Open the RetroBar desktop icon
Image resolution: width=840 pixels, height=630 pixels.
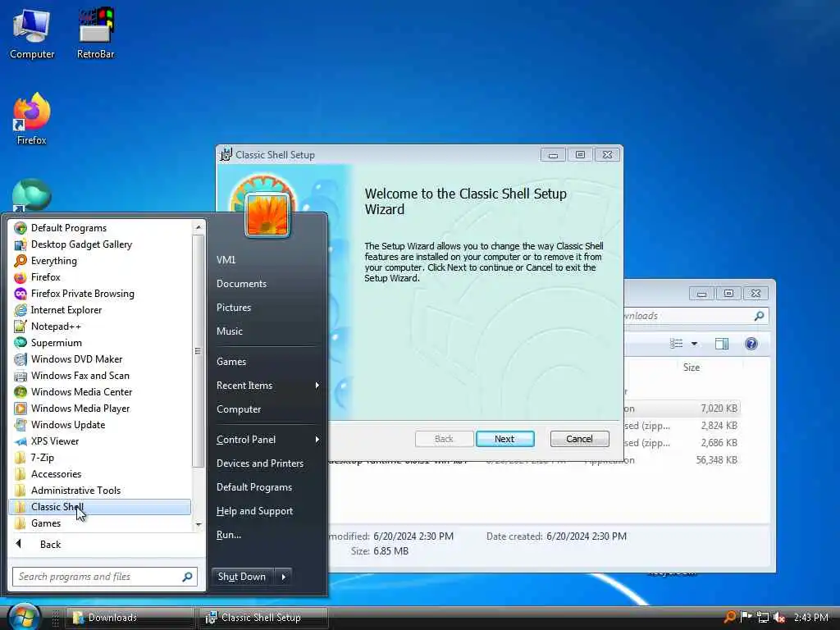coord(95,33)
